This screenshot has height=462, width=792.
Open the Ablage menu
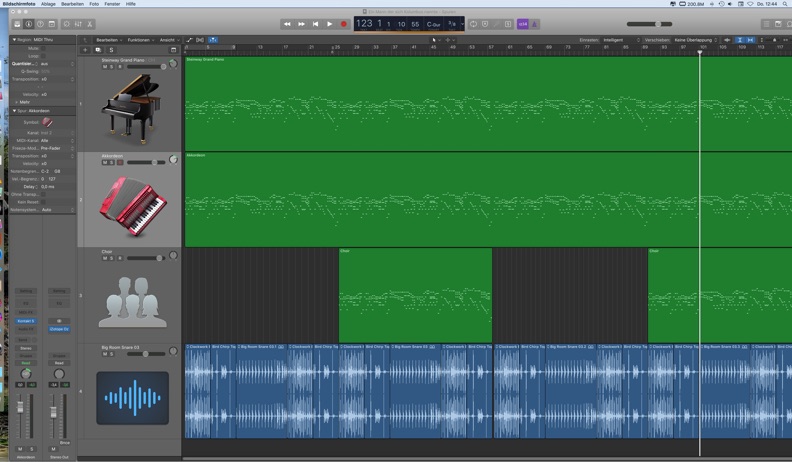pyautogui.click(x=48, y=4)
